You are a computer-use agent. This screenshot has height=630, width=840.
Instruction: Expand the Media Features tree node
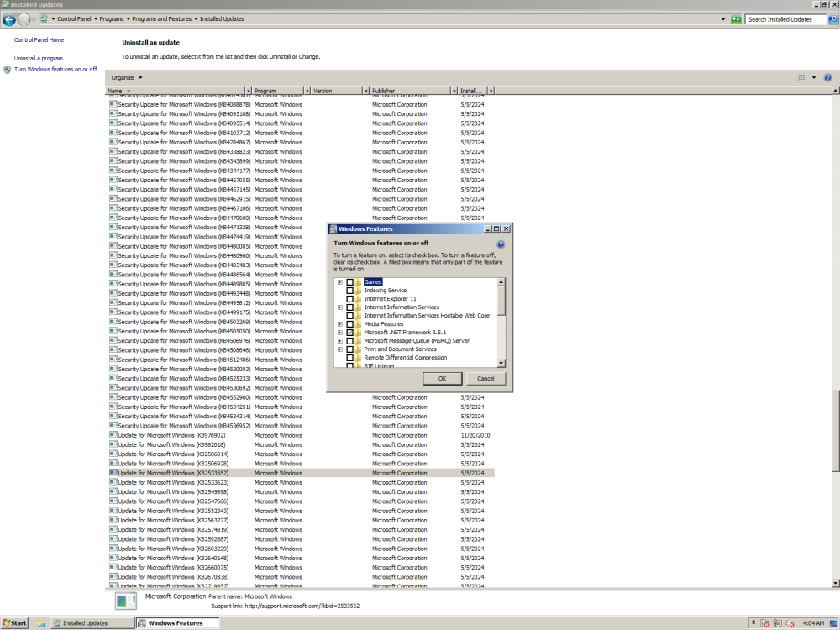[x=340, y=324]
